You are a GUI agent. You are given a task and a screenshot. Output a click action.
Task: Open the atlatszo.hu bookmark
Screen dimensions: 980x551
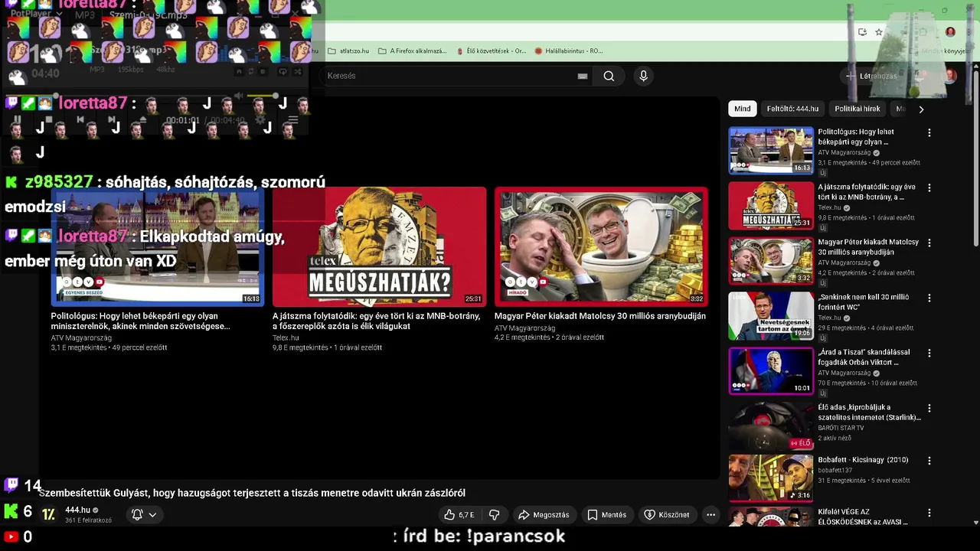pyautogui.click(x=348, y=51)
